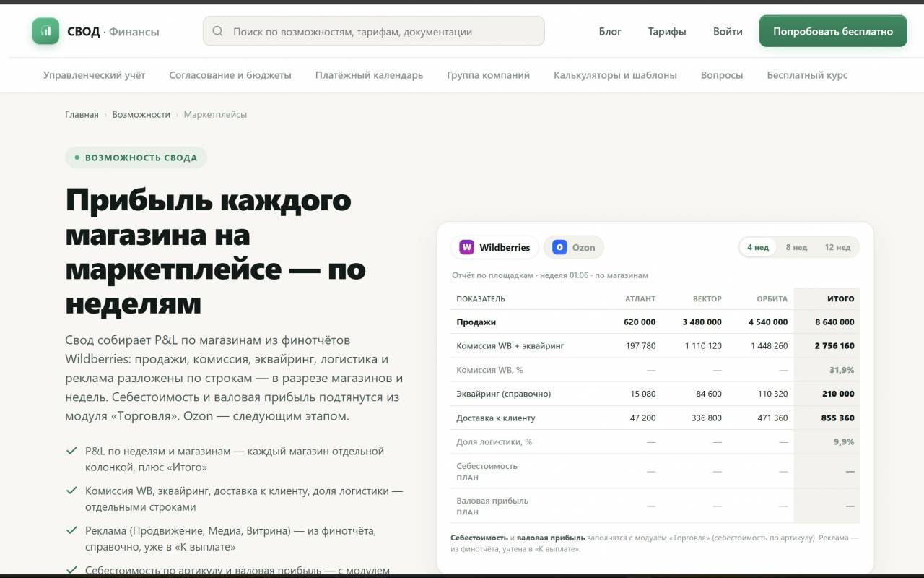Click the АТЛАНТ column header
The image size is (924, 578).
click(x=640, y=298)
